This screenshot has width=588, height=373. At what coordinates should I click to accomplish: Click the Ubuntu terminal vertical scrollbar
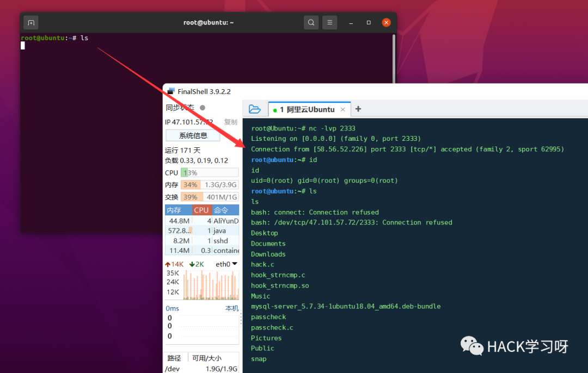pyautogui.click(x=394, y=59)
